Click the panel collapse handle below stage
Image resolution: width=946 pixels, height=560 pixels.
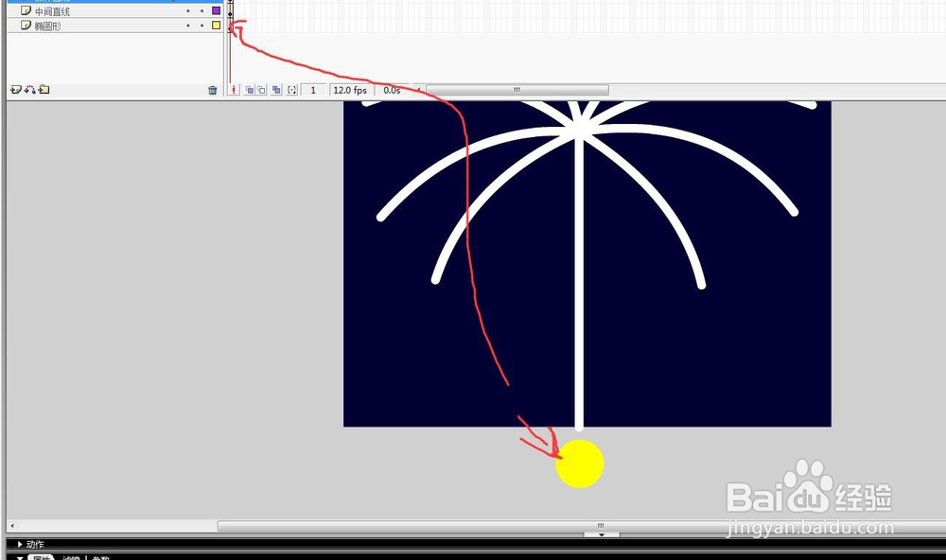click(602, 534)
